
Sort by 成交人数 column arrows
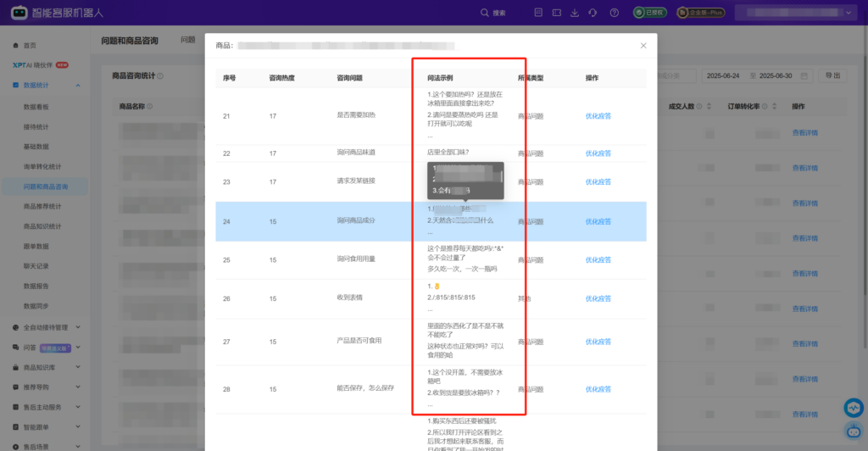coord(709,106)
